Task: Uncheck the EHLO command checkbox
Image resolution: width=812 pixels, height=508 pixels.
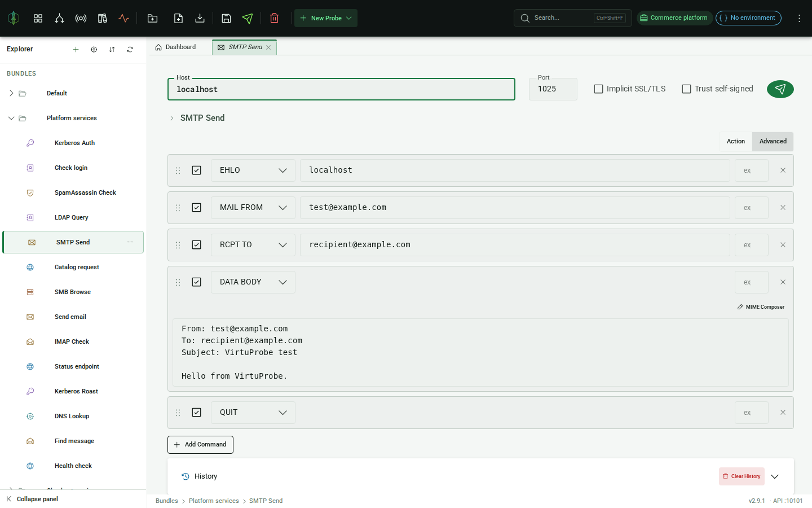Action: [196, 170]
